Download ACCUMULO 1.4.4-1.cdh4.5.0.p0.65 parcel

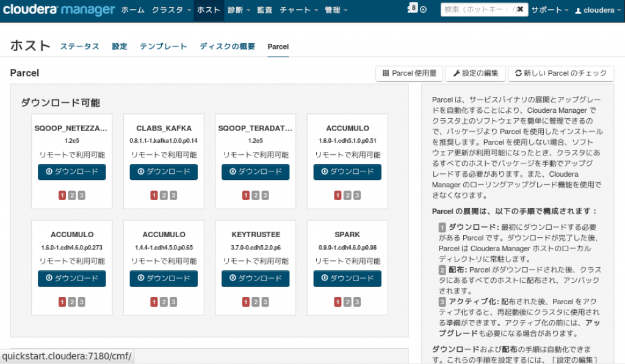coord(164,279)
